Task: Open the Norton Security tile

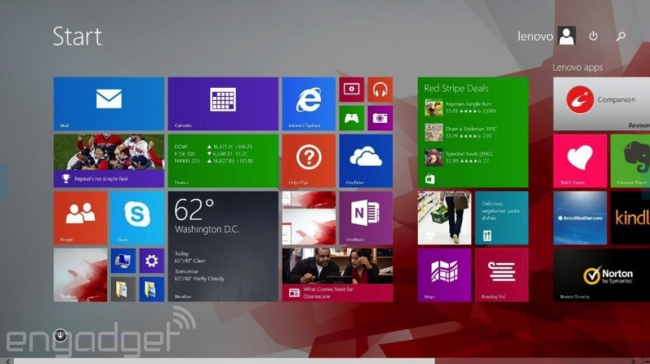Action: (601, 275)
